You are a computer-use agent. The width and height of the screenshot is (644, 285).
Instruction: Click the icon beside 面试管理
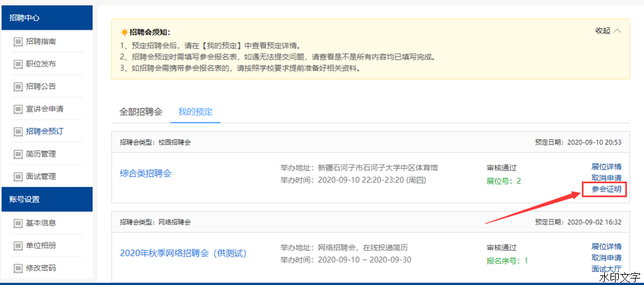point(18,177)
